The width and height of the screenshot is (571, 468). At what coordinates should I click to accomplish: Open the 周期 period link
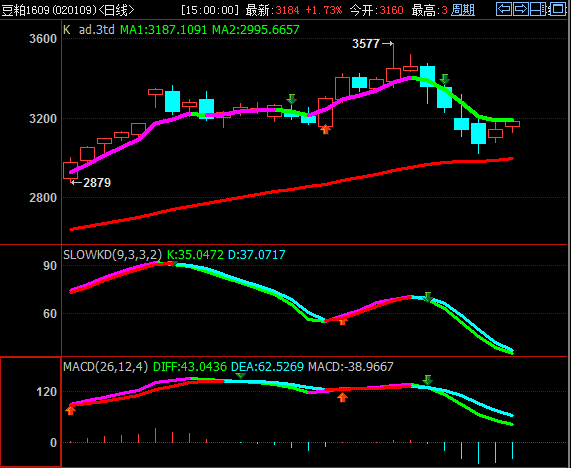pyautogui.click(x=463, y=10)
